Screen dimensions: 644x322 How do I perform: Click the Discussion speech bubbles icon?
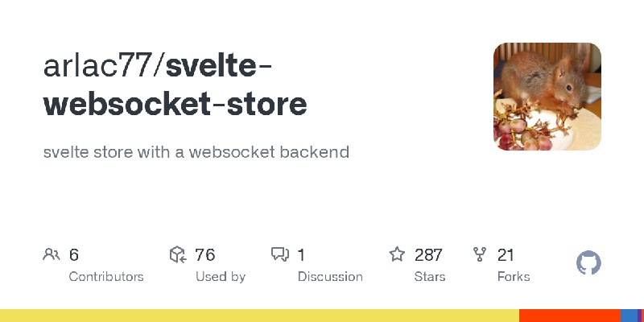(x=280, y=254)
